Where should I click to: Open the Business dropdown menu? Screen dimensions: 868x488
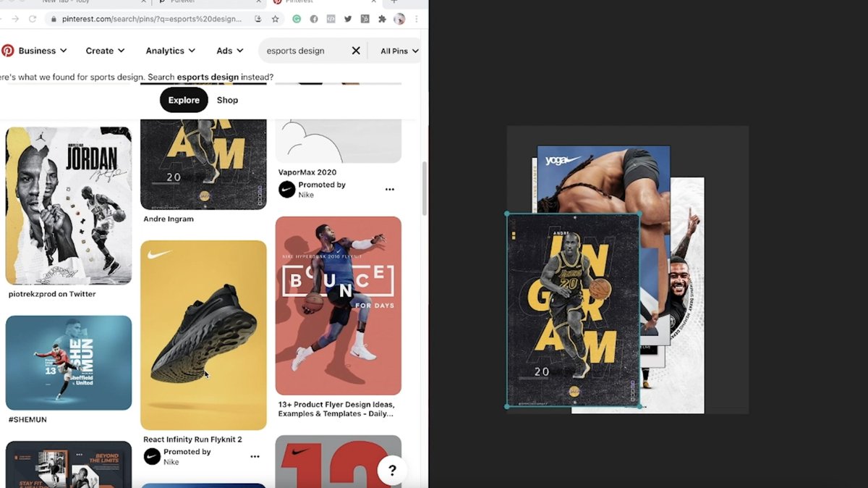pos(43,51)
